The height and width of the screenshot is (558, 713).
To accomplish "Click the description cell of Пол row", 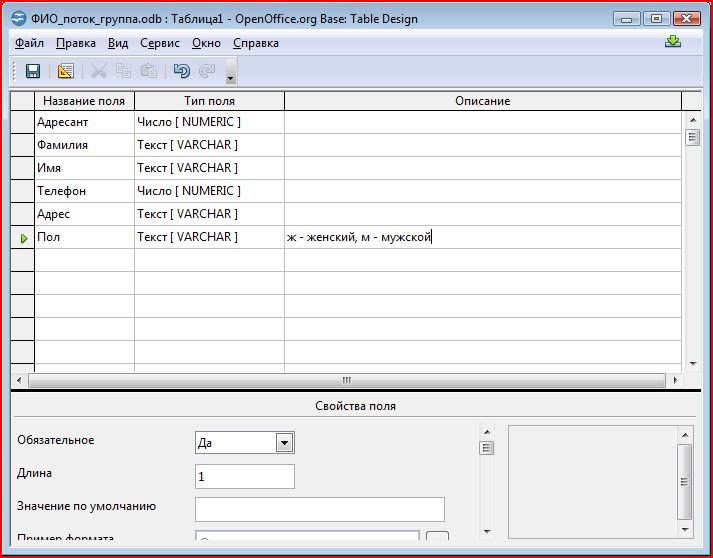I will click(x=483, y=237).
